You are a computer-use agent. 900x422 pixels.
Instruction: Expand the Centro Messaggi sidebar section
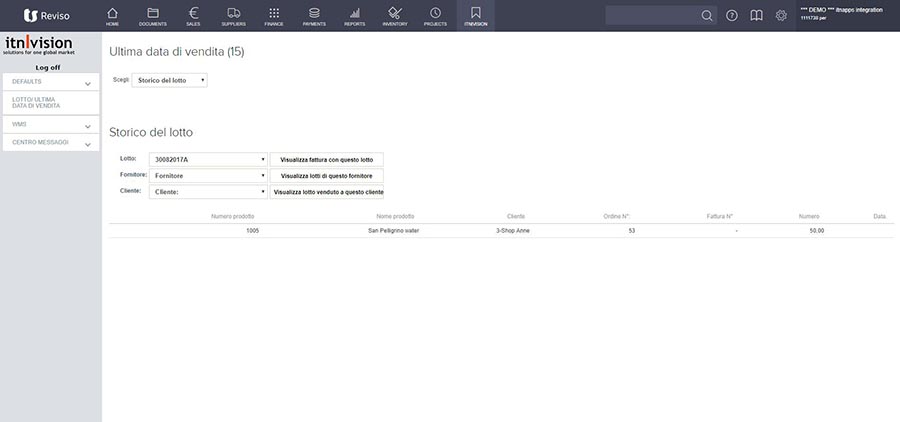[50, 143]
